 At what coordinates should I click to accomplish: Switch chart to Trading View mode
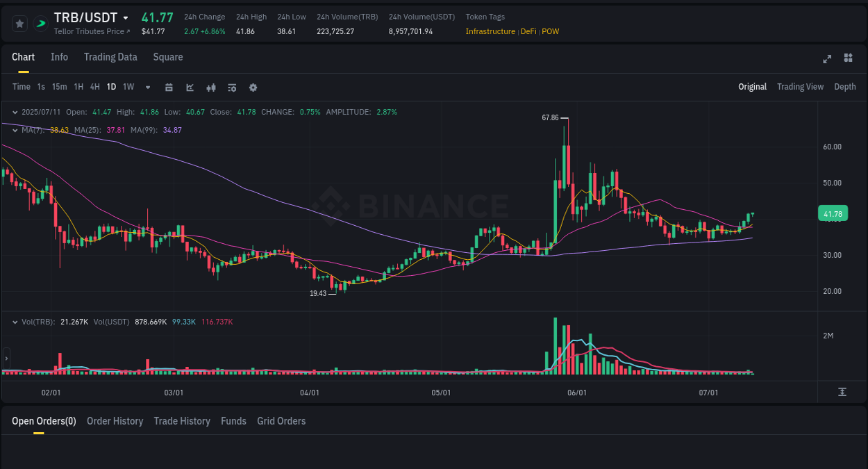(800, 87)
